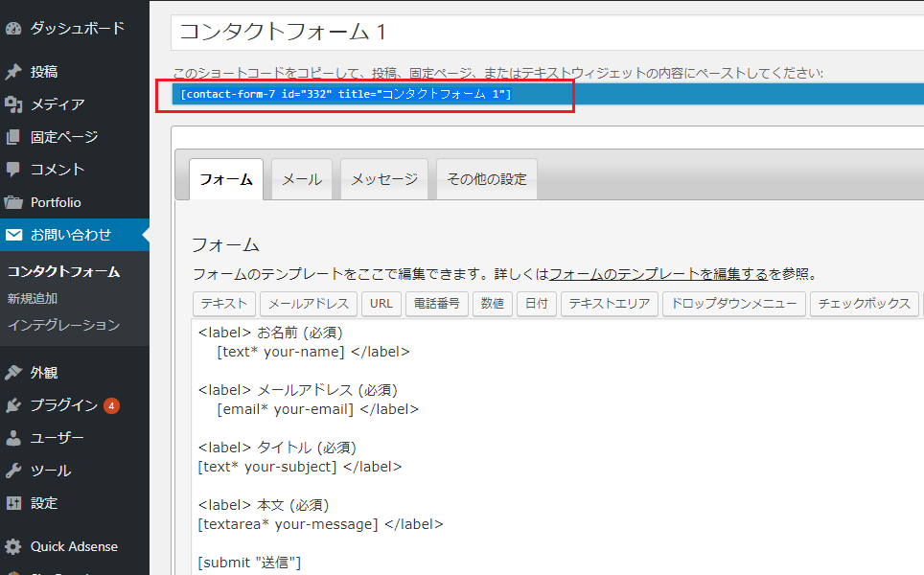The width and height of the screenshot is (924, 575).
Task: Click the 本文 (必須) label line
Action: [x=264, y=505]
